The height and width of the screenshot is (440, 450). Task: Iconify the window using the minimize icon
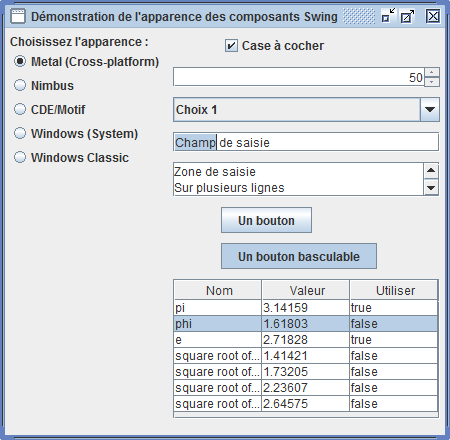pos(388,16)
